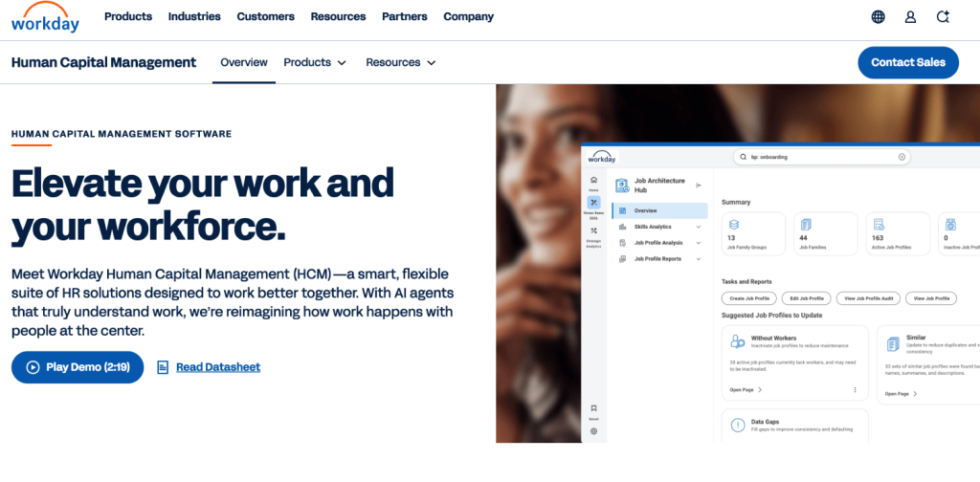Click the Job Family Groups card icon
Viewport: 980px width, 482px height.
click(x=734, y=224)
